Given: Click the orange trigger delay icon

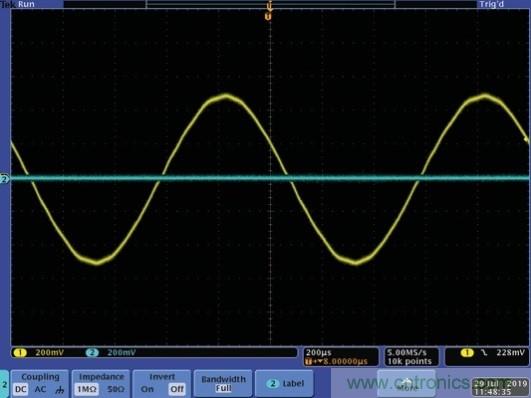Looking at the screenshot, I should 309,361.
